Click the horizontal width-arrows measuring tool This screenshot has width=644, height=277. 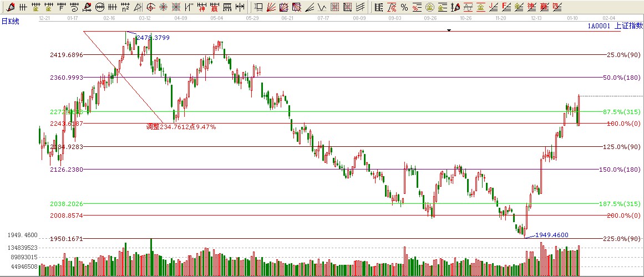tap(240, 7)
